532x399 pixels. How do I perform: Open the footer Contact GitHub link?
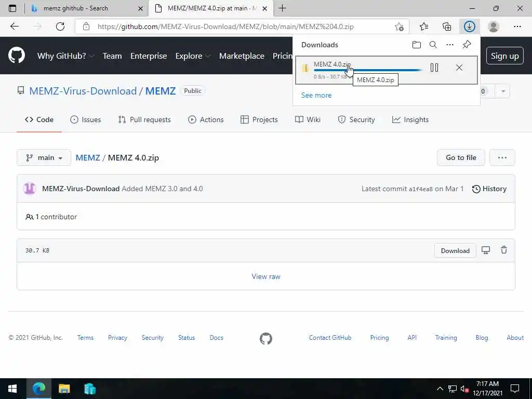point(330,338)
